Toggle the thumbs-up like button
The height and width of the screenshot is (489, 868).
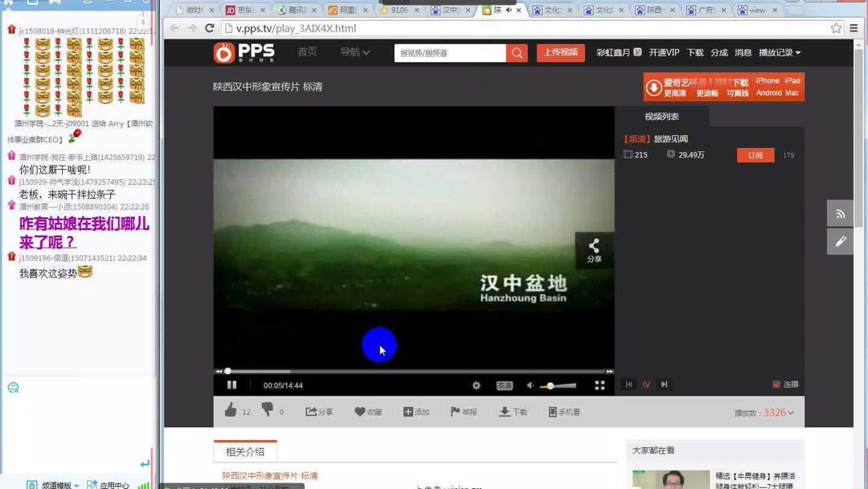[231, 410]
